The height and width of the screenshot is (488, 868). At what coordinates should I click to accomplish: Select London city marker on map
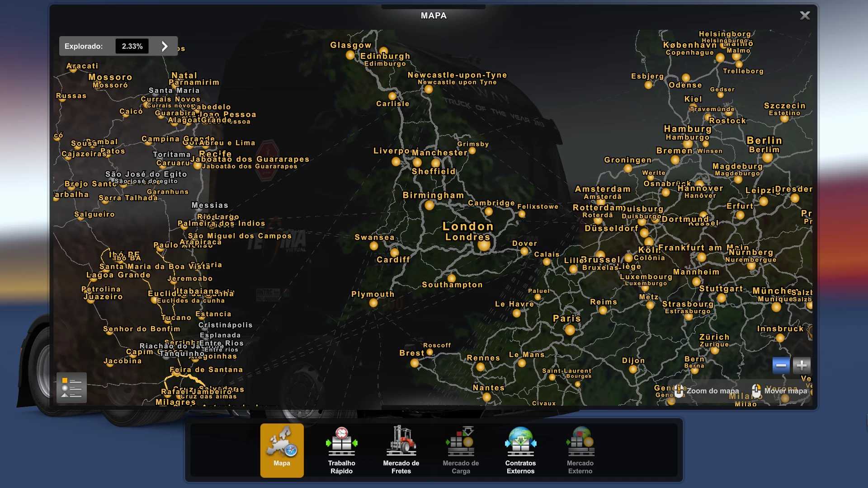[484, 245]
